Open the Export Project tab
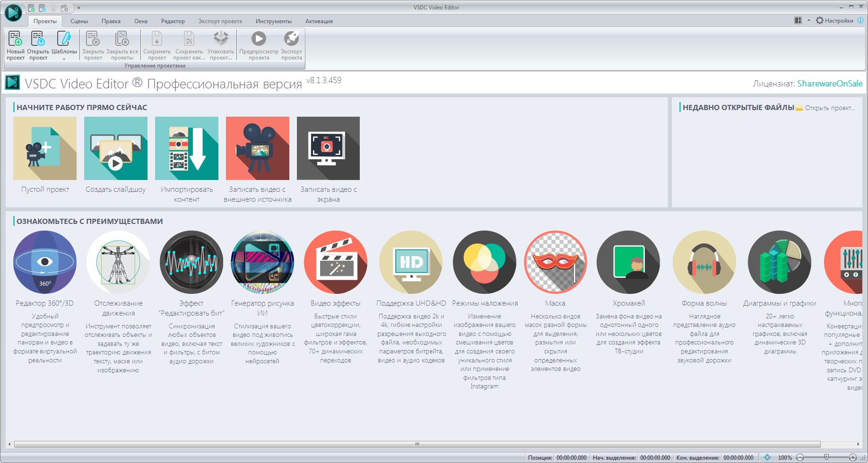The image size is (868, 463). click(x=220, y=21)
